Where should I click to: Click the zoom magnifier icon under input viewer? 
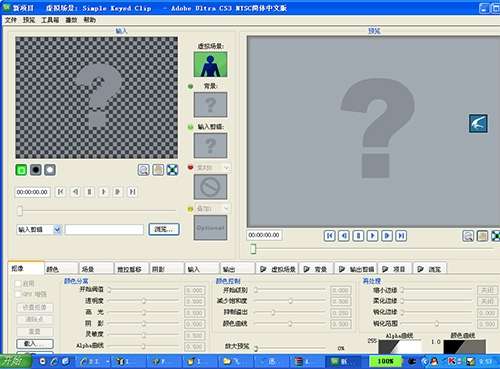(x=144, y=170)
